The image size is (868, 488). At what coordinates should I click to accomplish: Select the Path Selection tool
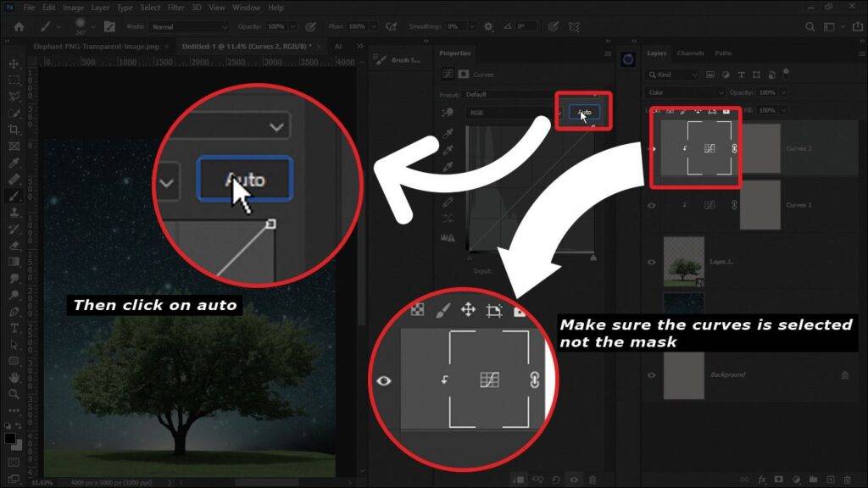[x=14, y=345]
